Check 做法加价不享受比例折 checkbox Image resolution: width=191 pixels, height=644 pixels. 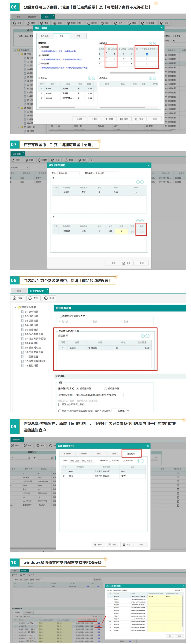click(x=60, y=404)
